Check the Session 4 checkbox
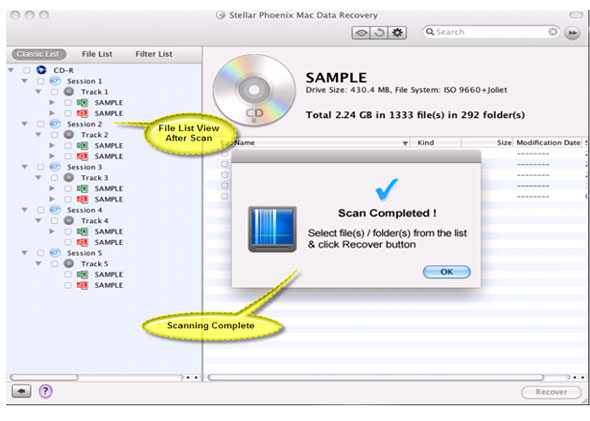Viewport: 590px width, 421px height. point(40,210)
